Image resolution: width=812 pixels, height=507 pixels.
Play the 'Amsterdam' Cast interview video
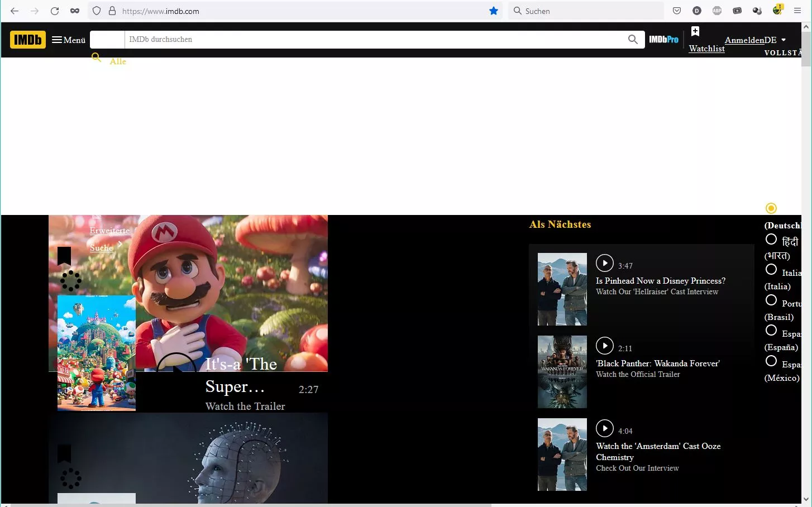click(x=604, y=428)
